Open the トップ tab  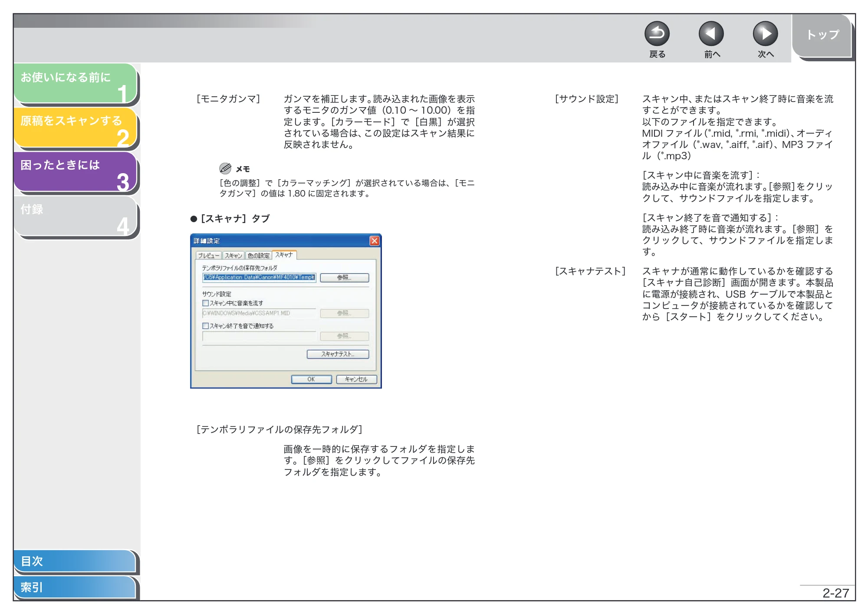pyautogui.click(x=822, y=36)
